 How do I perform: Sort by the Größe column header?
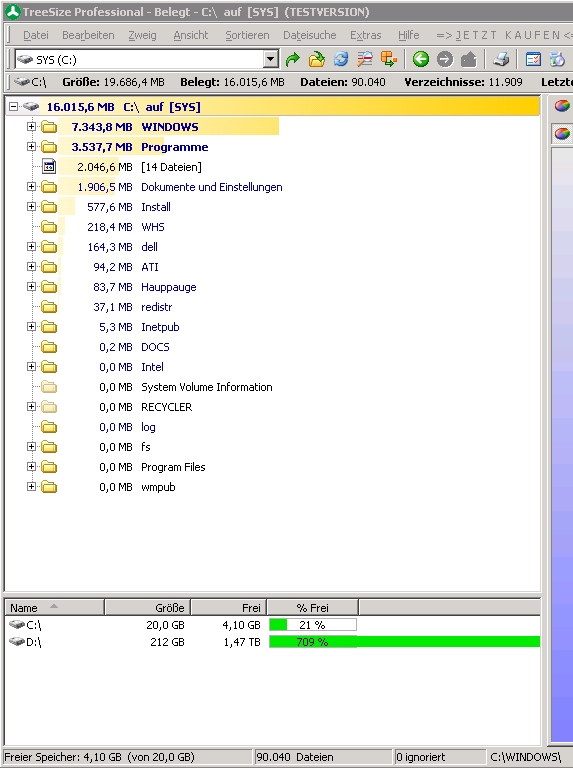pyautogui.click(x=147, y=607)
